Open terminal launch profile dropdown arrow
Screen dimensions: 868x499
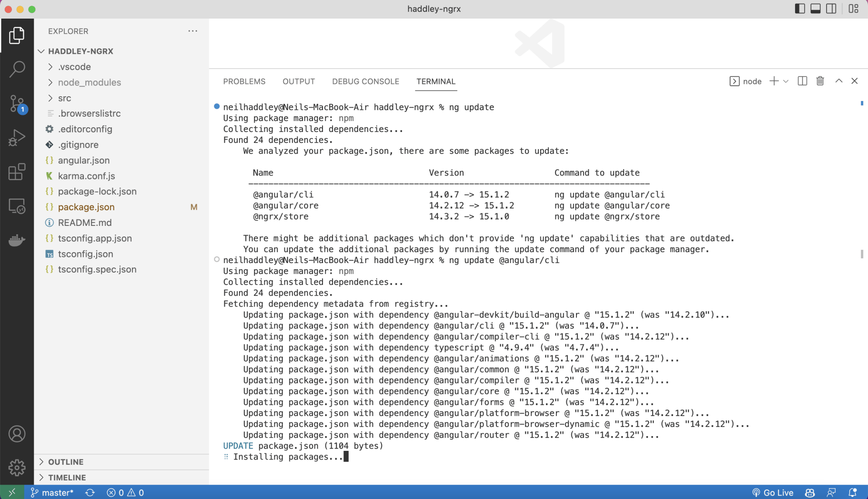click(786, 81)
